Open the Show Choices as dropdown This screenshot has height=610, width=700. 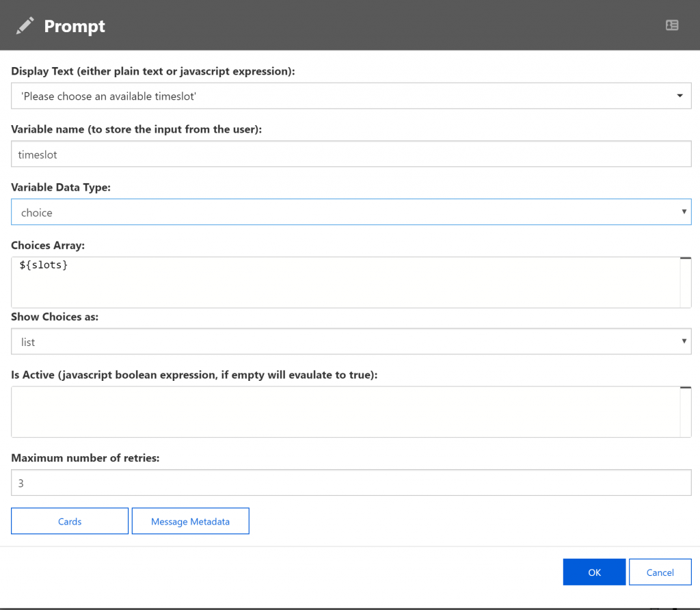(351, 342)
